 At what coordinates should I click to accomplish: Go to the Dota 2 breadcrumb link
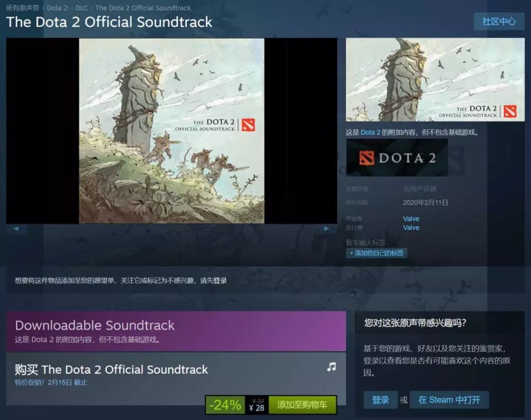tap(57, 8)
